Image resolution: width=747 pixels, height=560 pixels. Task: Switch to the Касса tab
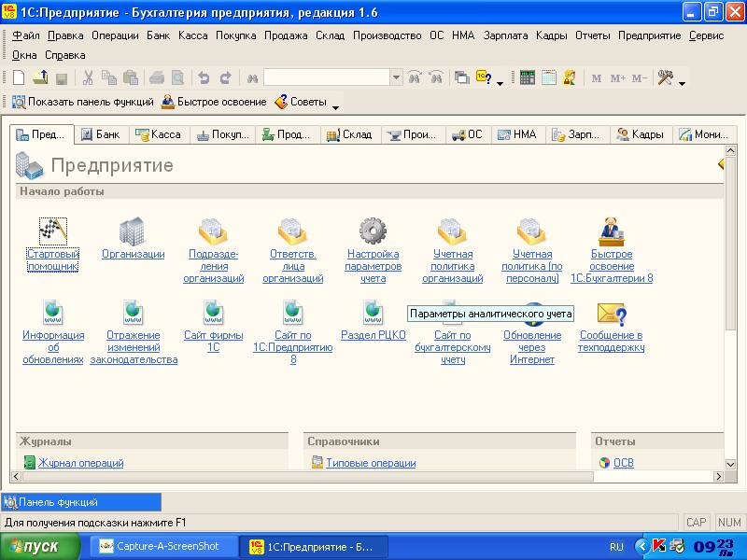coord(158,134)
